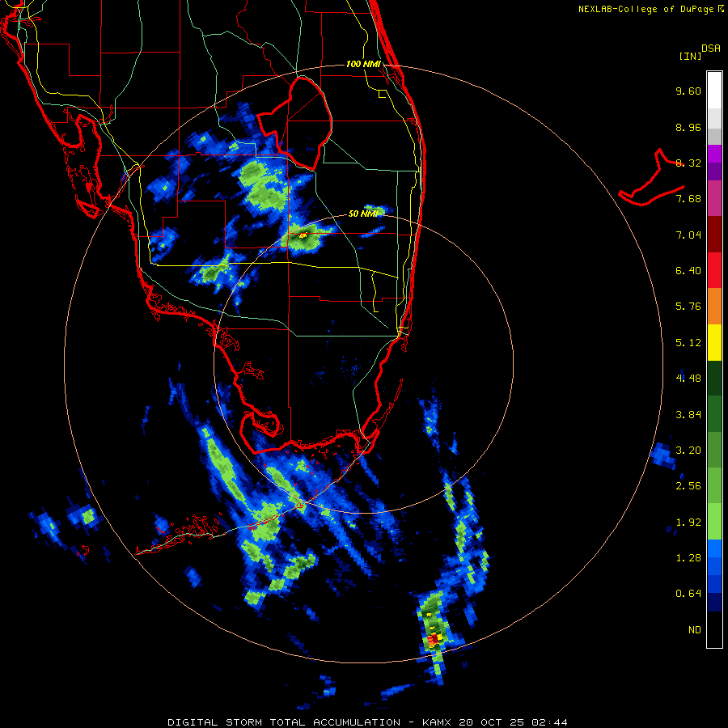
Task: Click the red rainfall maximum near bottom range ring
Action: (x=433, y=640)
